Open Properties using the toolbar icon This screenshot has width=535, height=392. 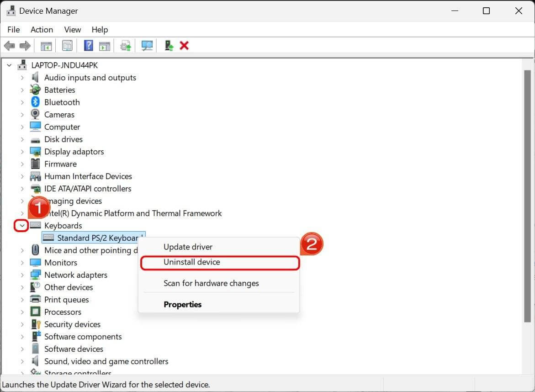(x=67, y=45)
